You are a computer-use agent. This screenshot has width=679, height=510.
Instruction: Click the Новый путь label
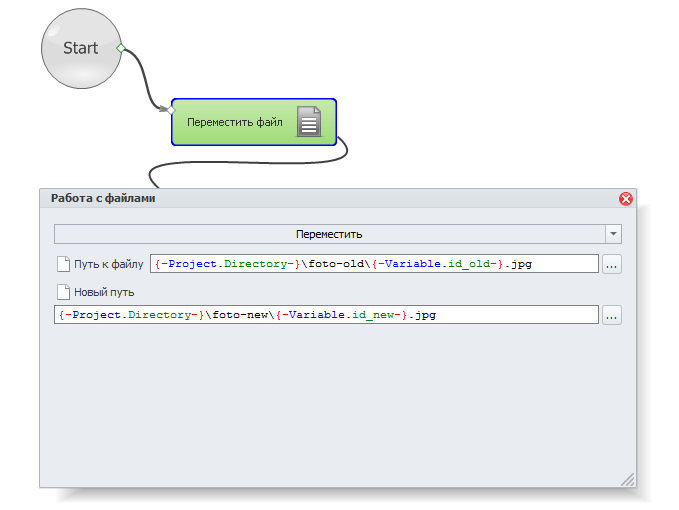click(x=104, y=292)
